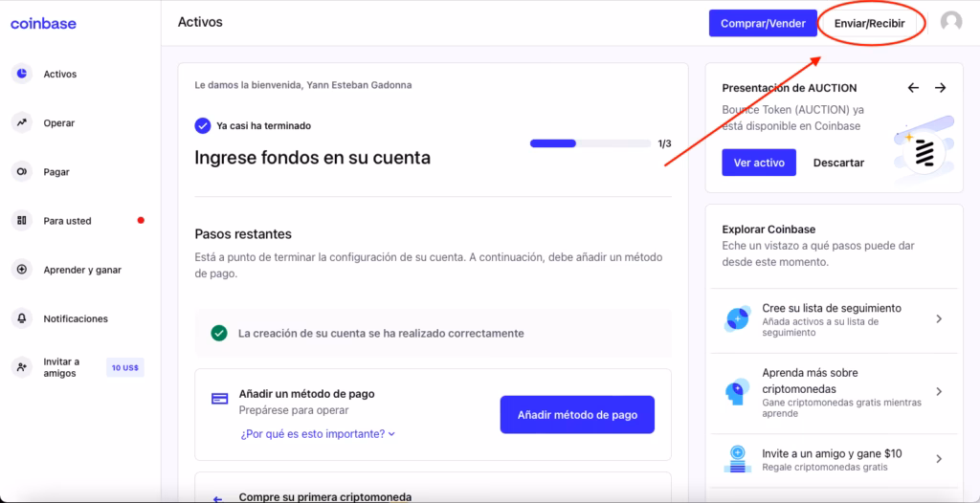
Task: Click account creation success message
Action: click(x=381, y=333)
